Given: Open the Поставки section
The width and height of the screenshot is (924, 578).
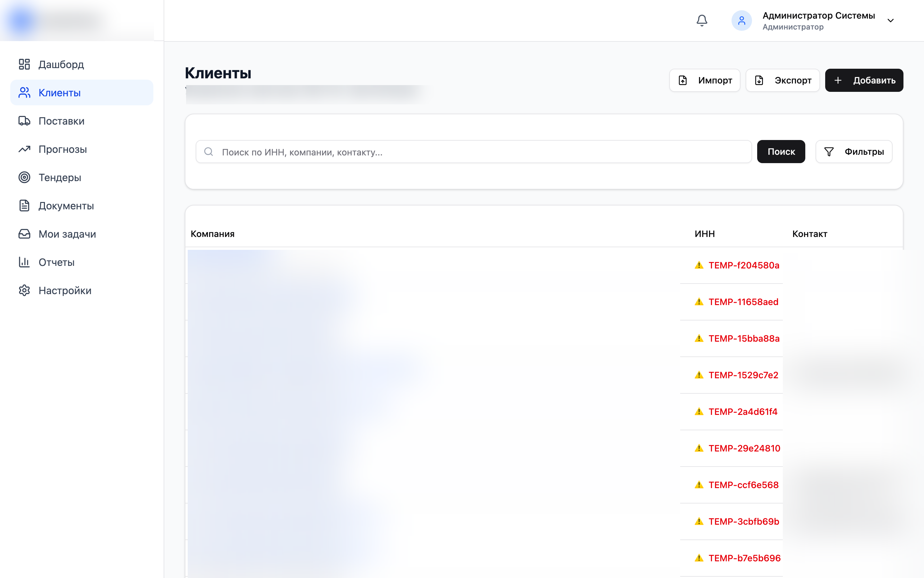Looking at the screenshot, I should [82, 121].
